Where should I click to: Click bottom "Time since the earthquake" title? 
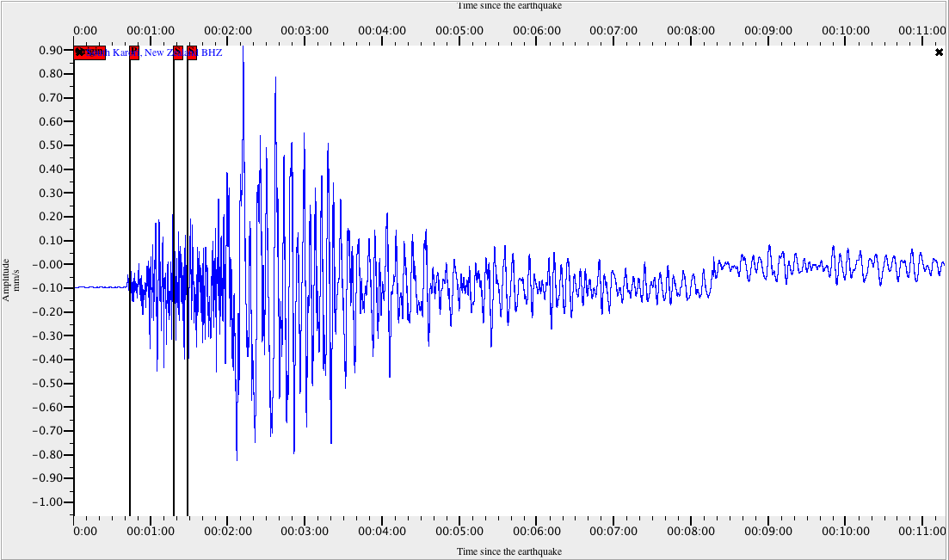coord(509,551)
